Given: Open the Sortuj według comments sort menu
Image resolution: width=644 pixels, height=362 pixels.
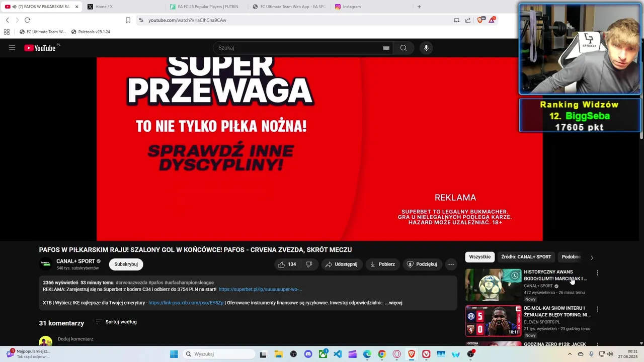Looking at the screenshot, I should pos(116,322).
